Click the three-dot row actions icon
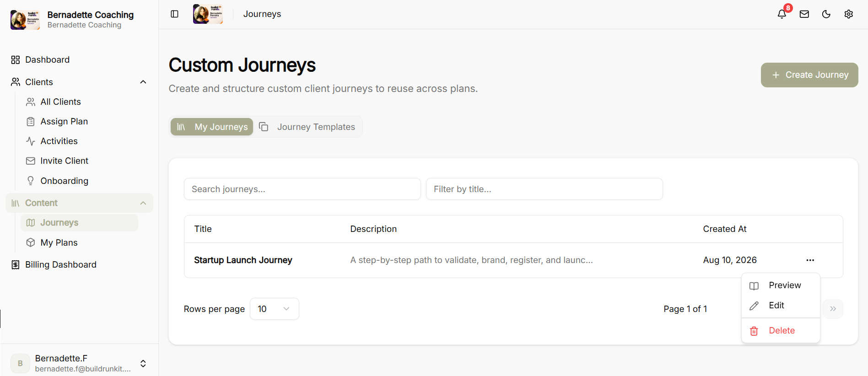The width and height of the screenshot is (868, 376). point(810,260)
